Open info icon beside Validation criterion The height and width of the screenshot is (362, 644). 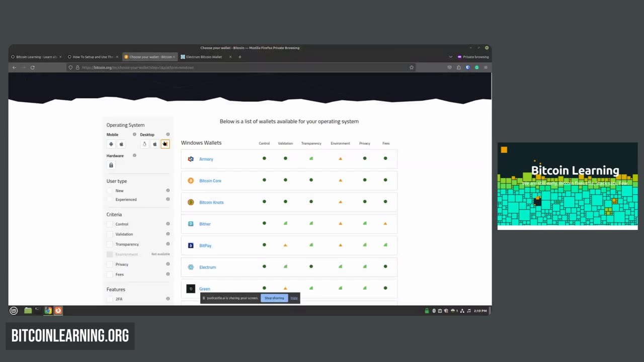point(168,234)
